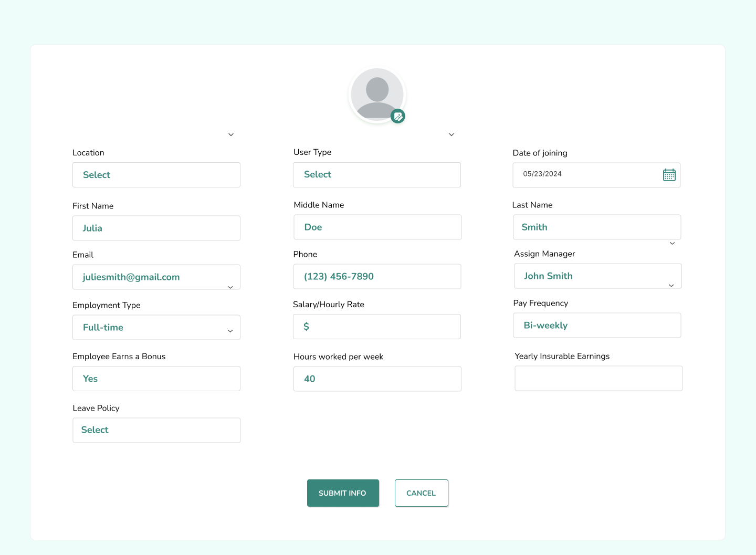
Task: Click Hours worked per week field
Action: coord(377,379)
